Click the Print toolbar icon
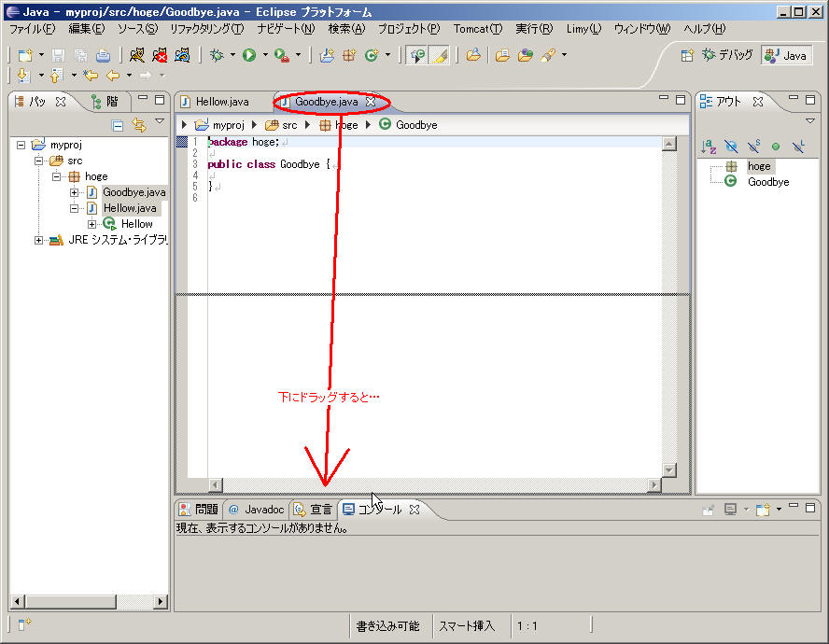Image resolution: width=829 pixels, height=644 pixels. [x=104, y=55]
